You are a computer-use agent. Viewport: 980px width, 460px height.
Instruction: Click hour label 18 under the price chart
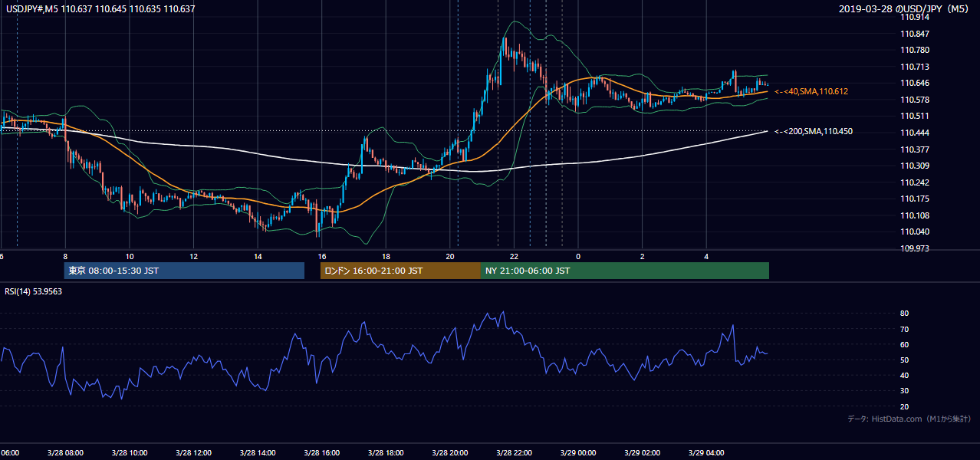click(386, 257)
